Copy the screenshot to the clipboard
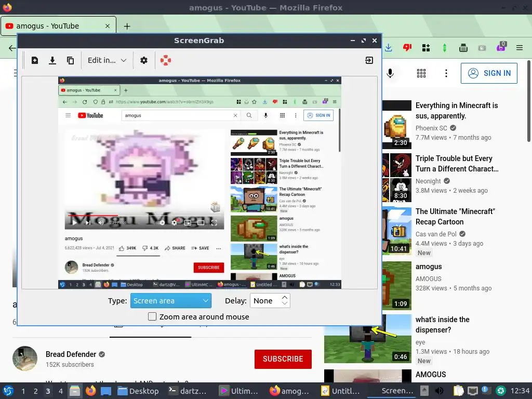Viewport: 532px width, 399px height. pos(70,60)
